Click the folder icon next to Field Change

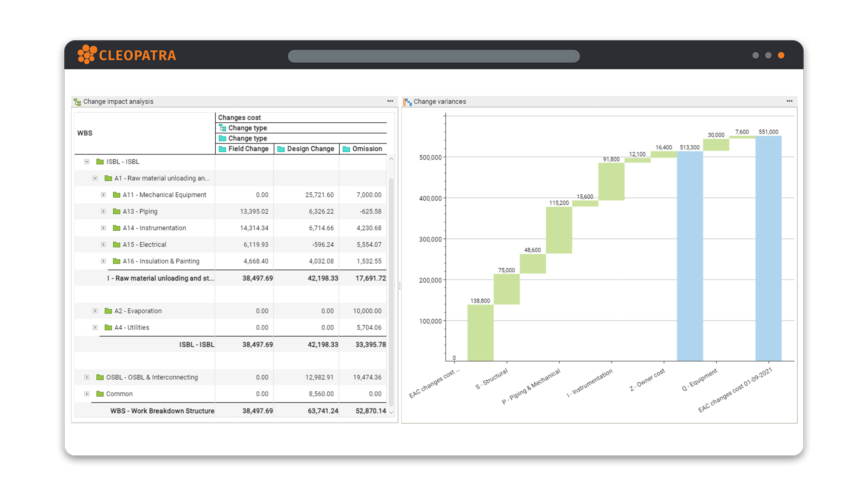[x=222, y=149]
